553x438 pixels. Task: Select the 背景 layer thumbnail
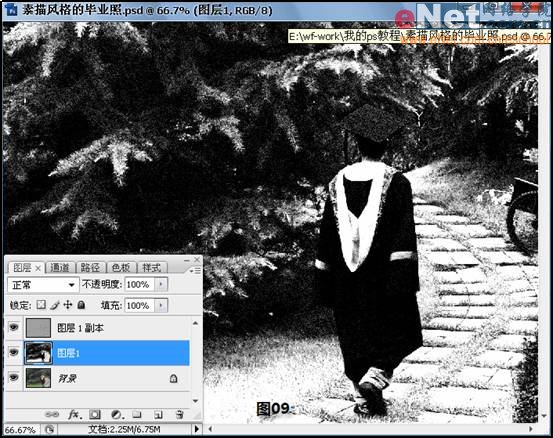click(38, 378)
